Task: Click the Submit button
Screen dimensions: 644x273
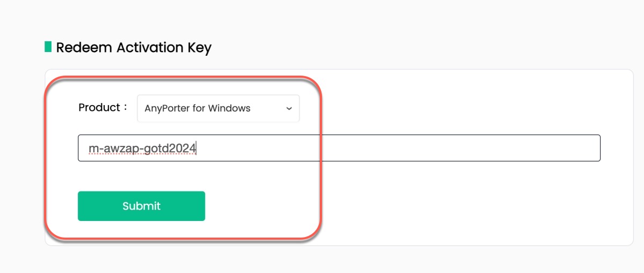Action: (x=141, y=206)
